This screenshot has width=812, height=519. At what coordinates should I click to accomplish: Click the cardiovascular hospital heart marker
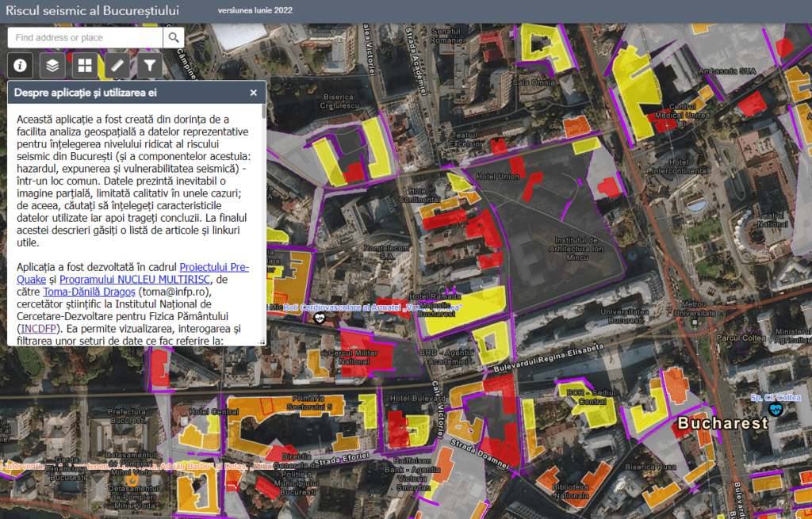click(321, 317)
